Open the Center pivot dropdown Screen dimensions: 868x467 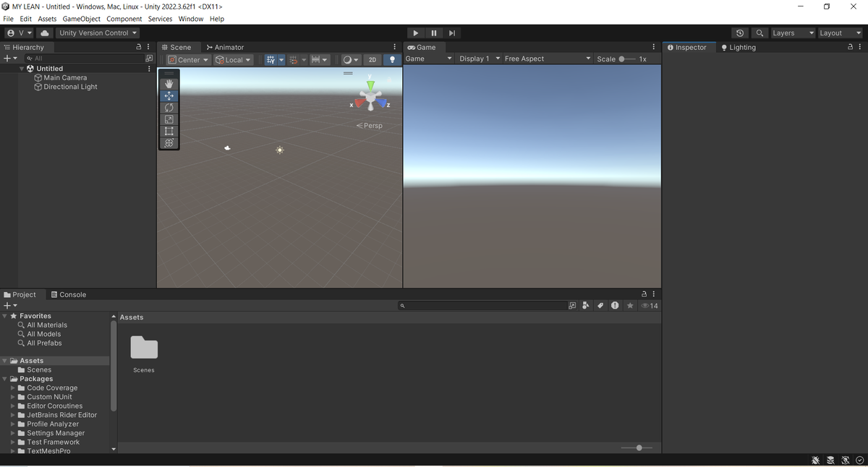188,59
